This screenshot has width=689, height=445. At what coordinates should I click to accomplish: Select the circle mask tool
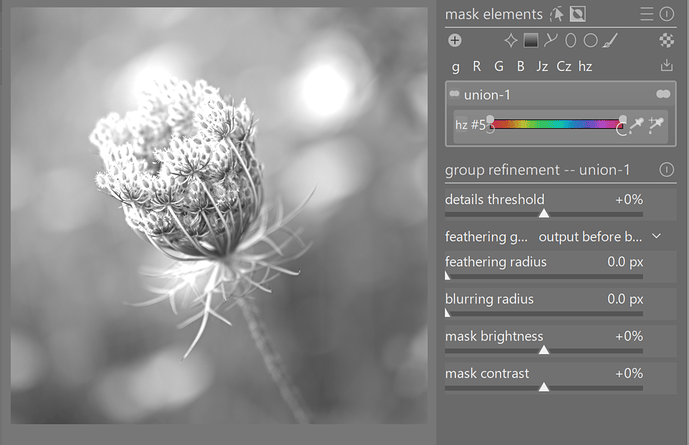tap(591, 40)
